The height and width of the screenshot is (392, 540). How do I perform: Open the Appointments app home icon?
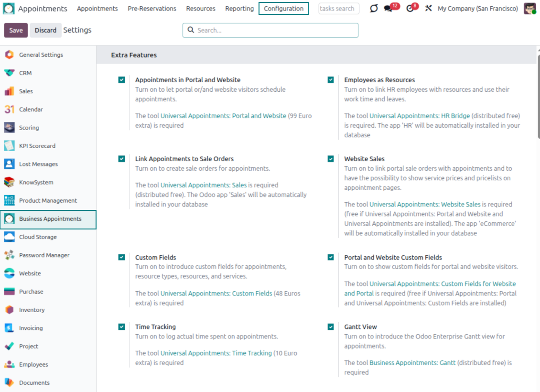(10, 9)
